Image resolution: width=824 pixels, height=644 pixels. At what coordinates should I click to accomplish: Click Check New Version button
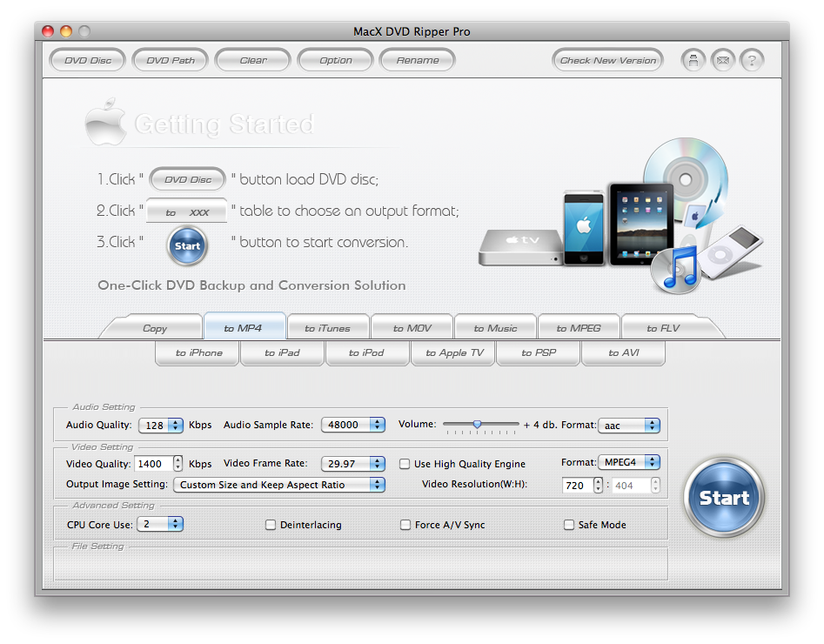608,60
